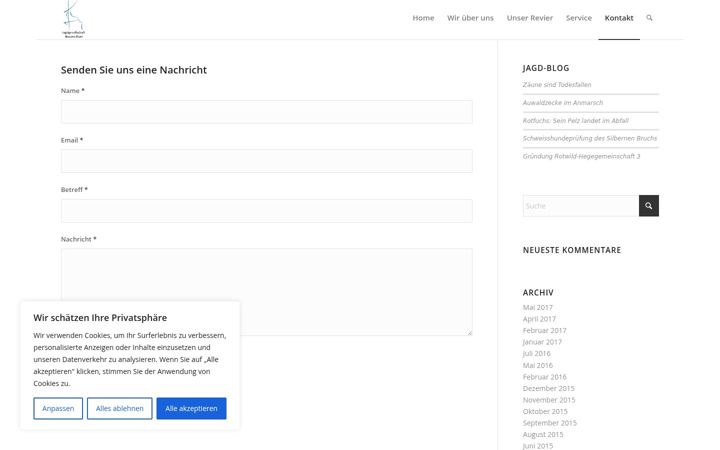Open the blog post Zäune sind Todesfallen
The height and width of the screenshot is (450, 720).
(x=557, y=84)
